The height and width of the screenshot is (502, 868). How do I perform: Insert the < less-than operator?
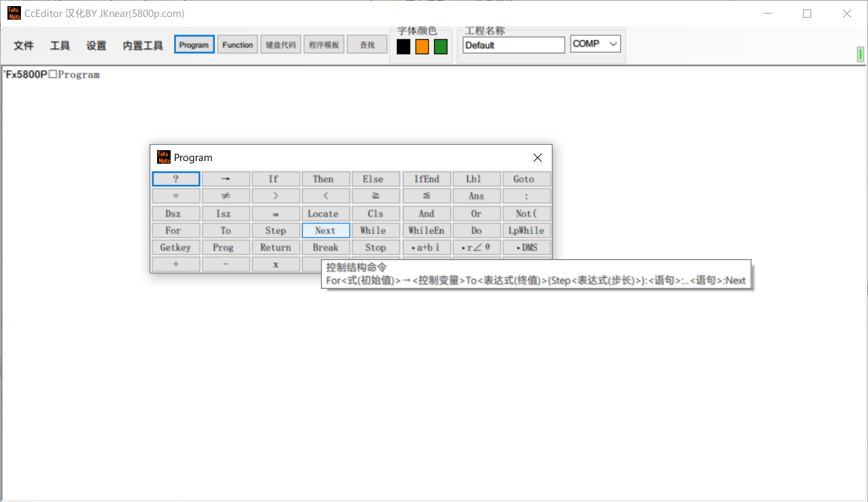326,196
